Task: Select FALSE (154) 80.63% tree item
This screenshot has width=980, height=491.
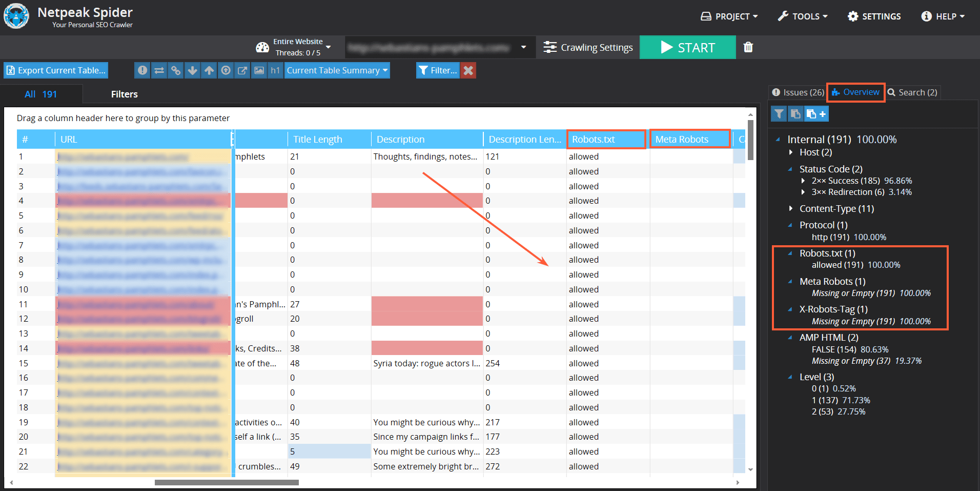Action: pos(850,349)
